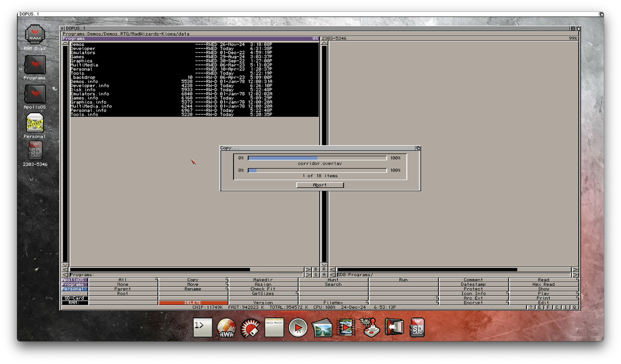Click the Hex Read button
This screenshot has width=621, height=364.
pyautogui.click(x=544, y=284)
